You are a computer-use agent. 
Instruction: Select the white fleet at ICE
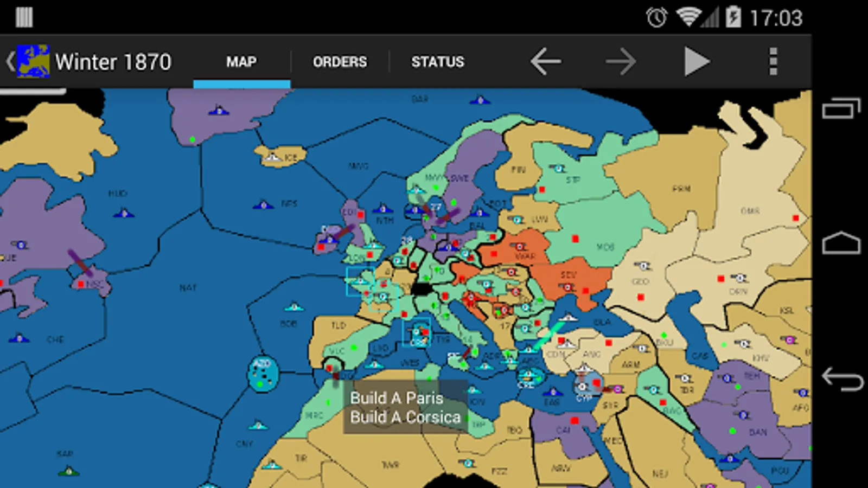tap(272, 157)
